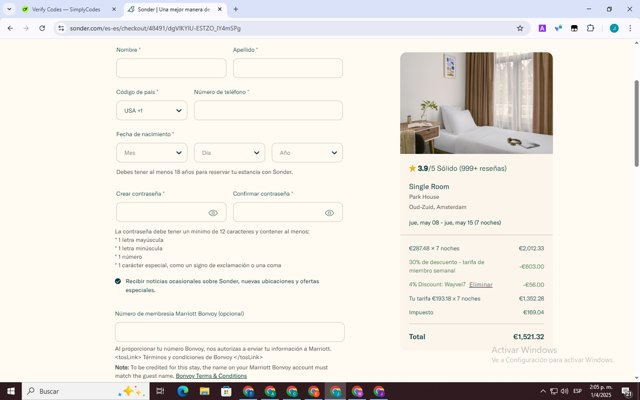The width and height of the screenshot is (640, 400).
Task: Open the USA +1 country code dropdown
Action: 152,110
